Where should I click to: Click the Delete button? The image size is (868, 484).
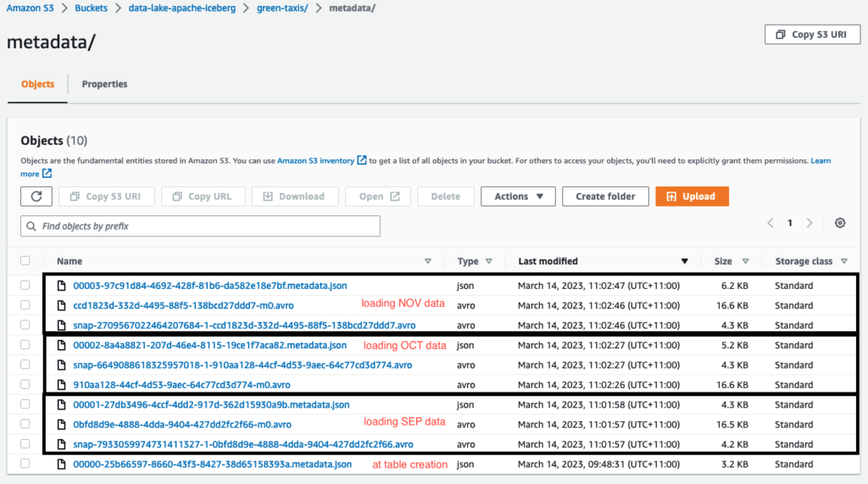point(446,196)
